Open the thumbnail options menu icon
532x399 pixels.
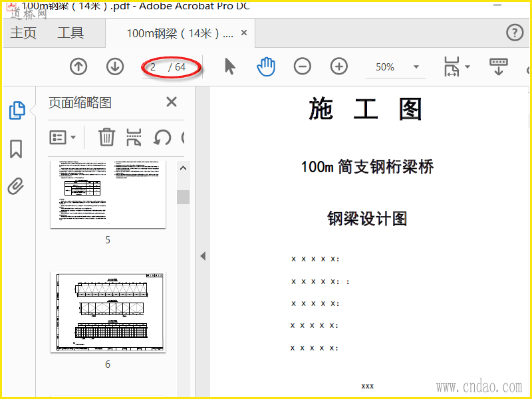(63, 138)
